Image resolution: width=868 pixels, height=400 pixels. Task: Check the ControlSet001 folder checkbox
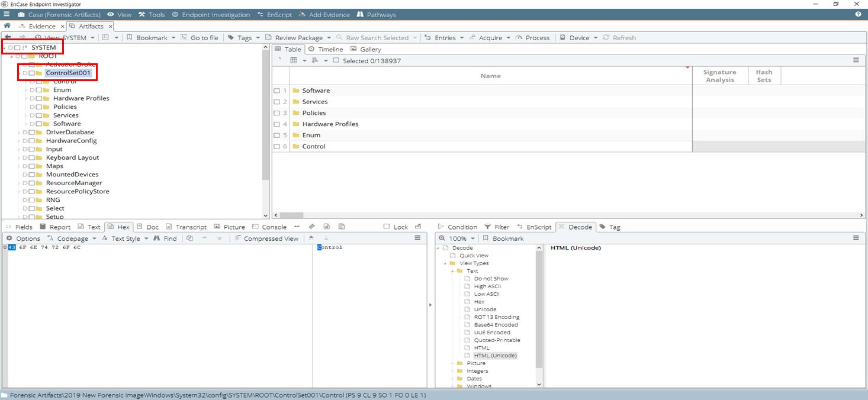click(31, 73)
